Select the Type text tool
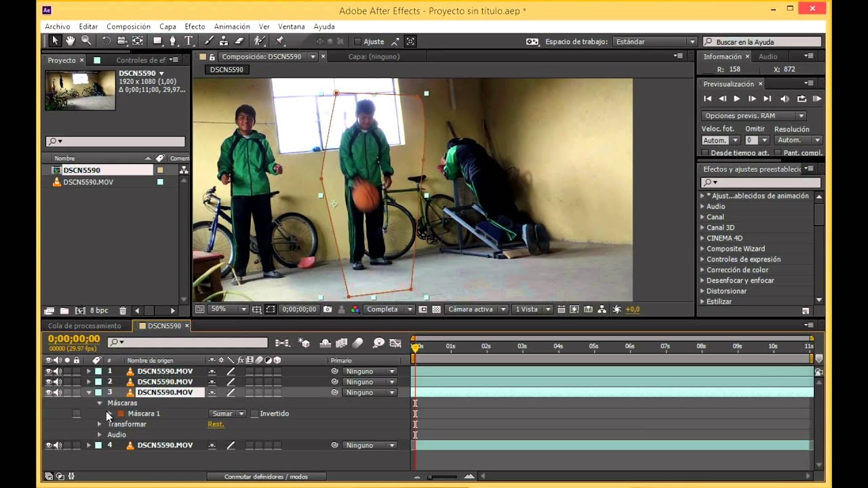Image resolution: width=868 pixels, height=488 pixels. point(189,41)
